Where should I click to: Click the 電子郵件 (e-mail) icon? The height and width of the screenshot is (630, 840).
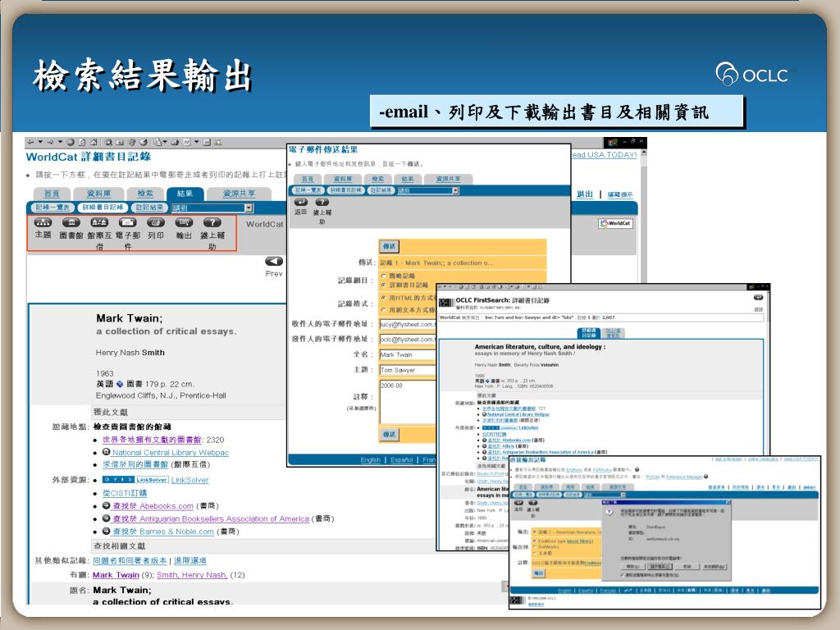tap(127, 222)
